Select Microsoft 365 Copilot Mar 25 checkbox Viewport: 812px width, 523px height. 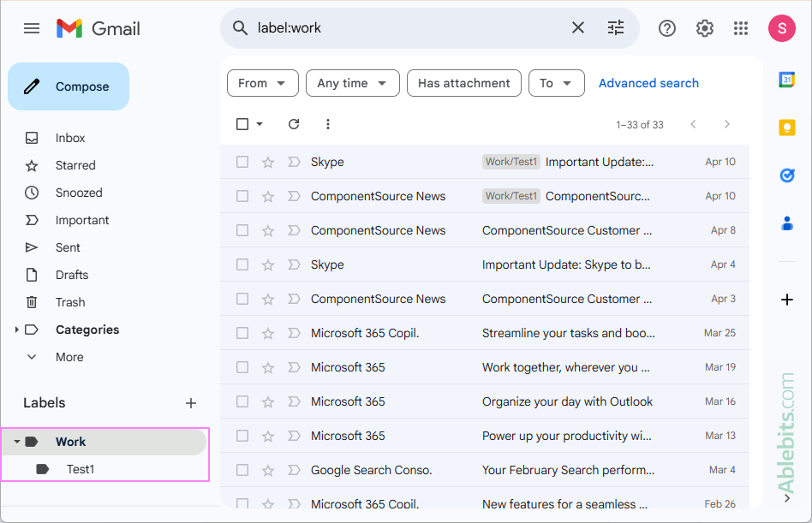[x=242, y=333]
